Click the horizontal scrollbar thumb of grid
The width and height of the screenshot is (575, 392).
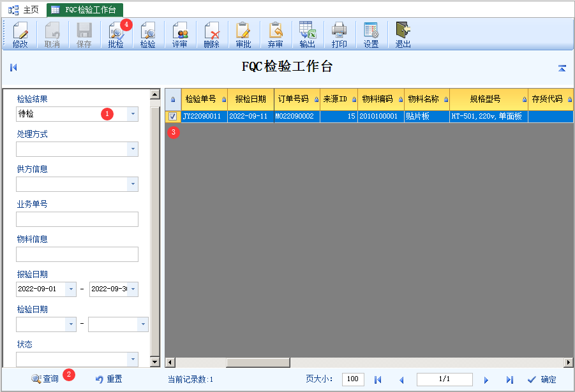(x=258, y=363)
